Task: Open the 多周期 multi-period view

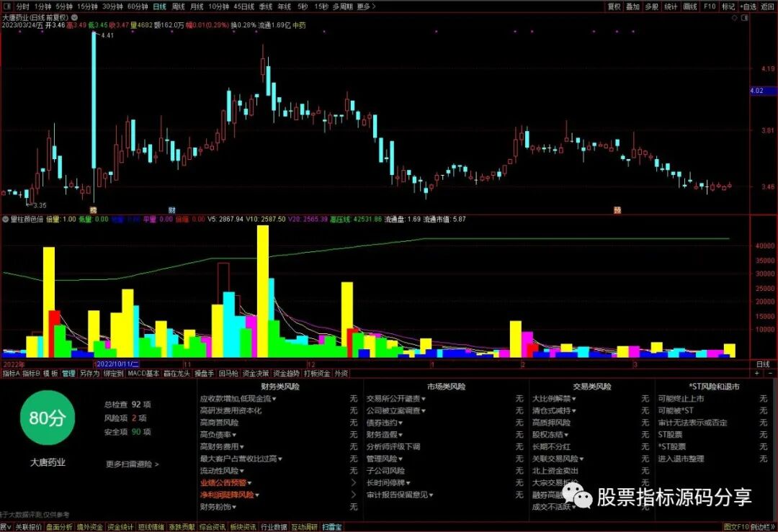Action: click(342, 6)
